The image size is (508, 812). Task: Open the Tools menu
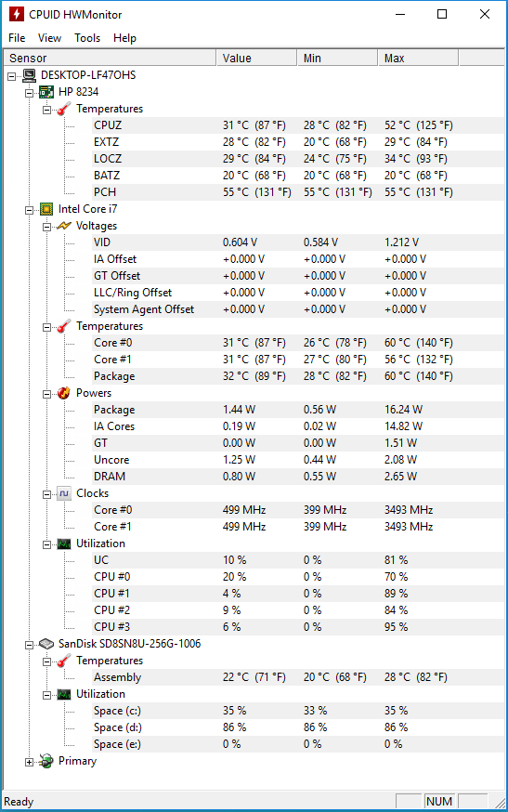click(x=87, y=38)
